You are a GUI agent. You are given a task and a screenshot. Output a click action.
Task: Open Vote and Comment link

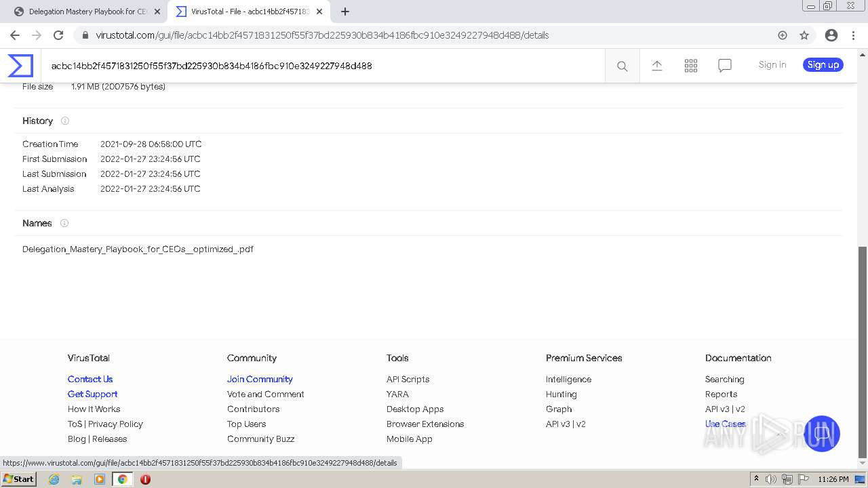point(266,394)
